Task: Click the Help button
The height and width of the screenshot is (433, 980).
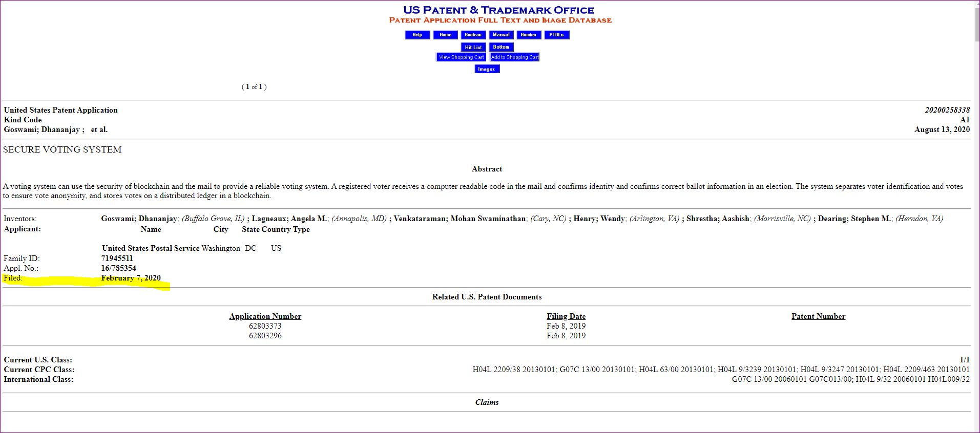Action: pos(418,35)
